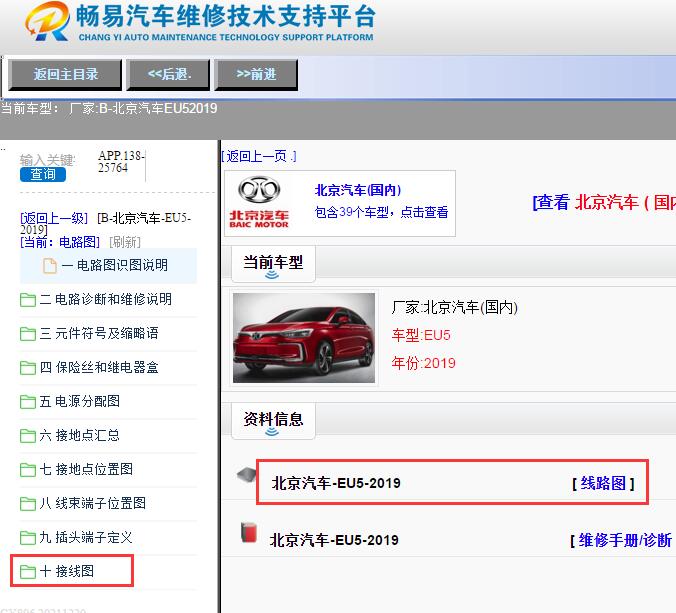Click 当前：电路图 link

60,242
